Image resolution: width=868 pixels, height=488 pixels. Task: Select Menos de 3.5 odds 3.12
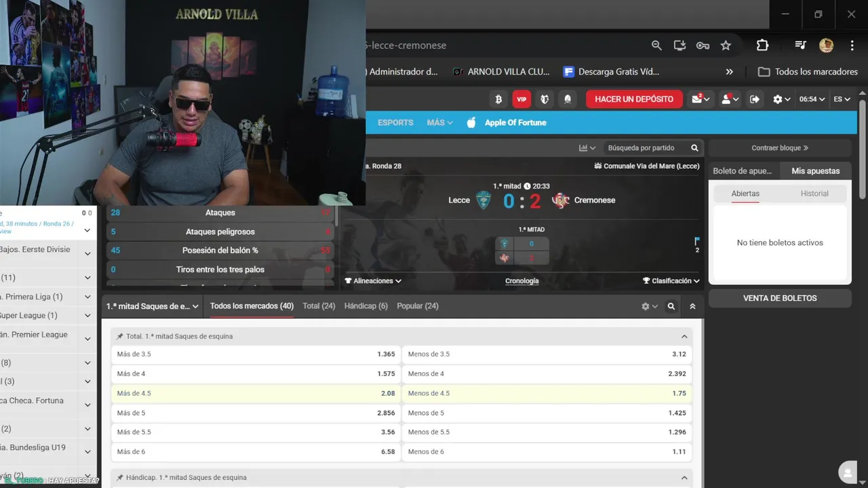[x=547, y=354]
